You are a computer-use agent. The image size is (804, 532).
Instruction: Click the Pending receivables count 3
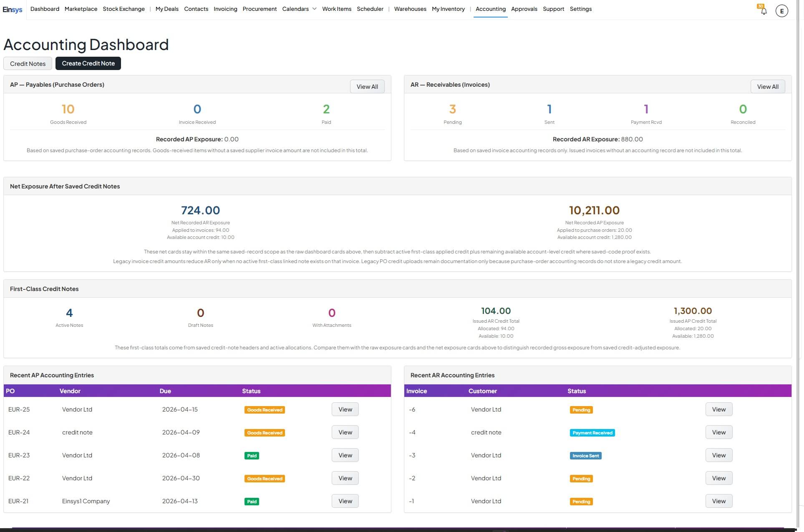452,109
